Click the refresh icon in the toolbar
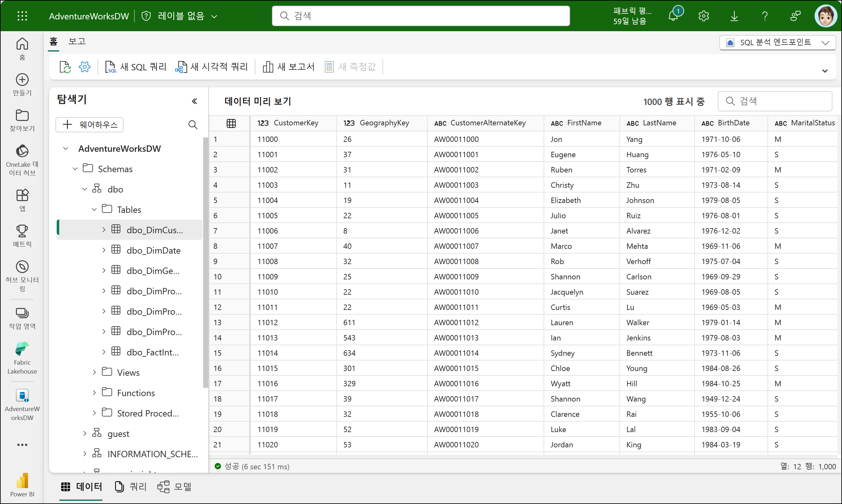The image size is (842, 504). point(65,67)
